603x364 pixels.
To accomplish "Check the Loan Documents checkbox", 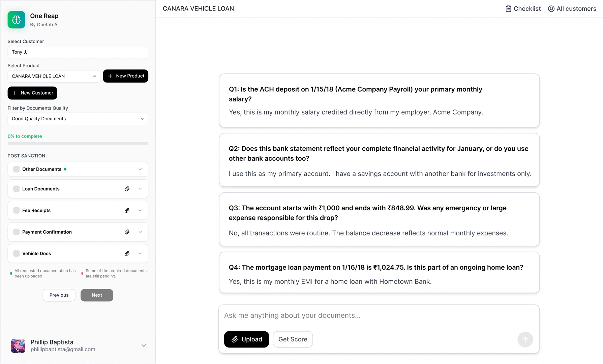I will 16,189.
